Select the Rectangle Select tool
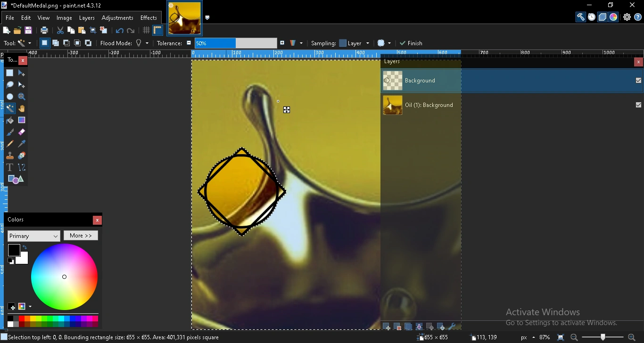 pos(10,73)
